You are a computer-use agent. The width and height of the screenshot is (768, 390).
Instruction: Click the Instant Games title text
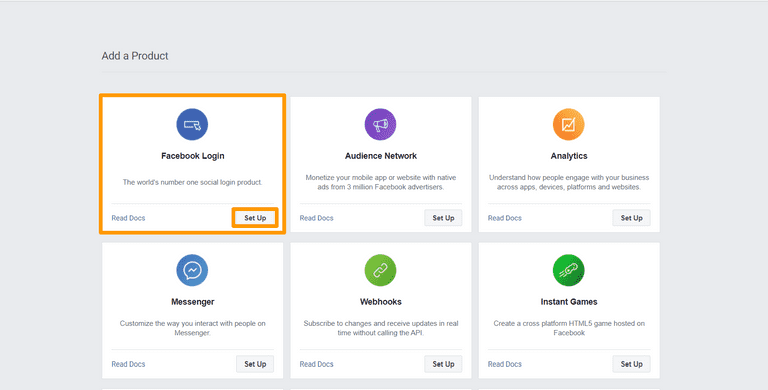[x=569, y=302]
